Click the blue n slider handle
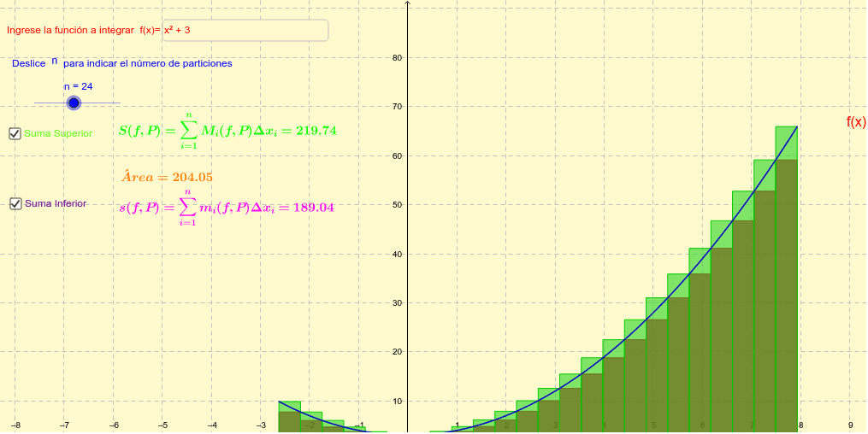 click(x=74, y=103)
